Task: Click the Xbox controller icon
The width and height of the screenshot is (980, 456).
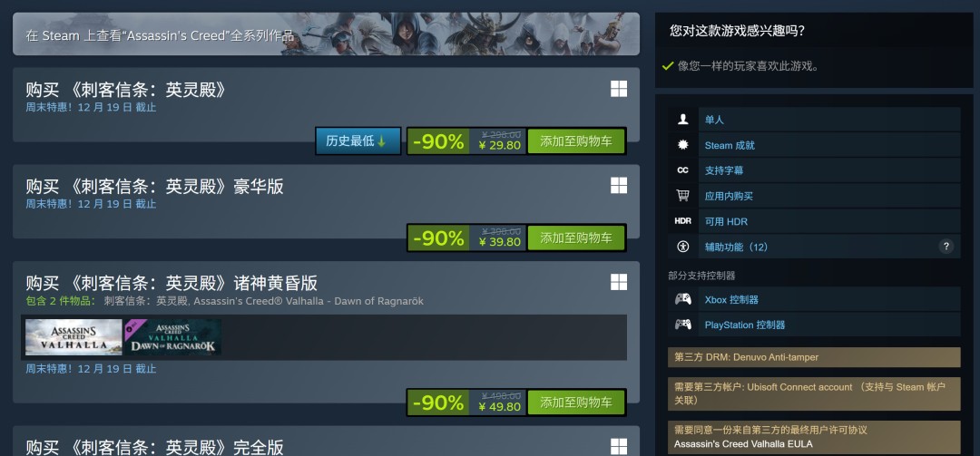Action: click(683, 299)
